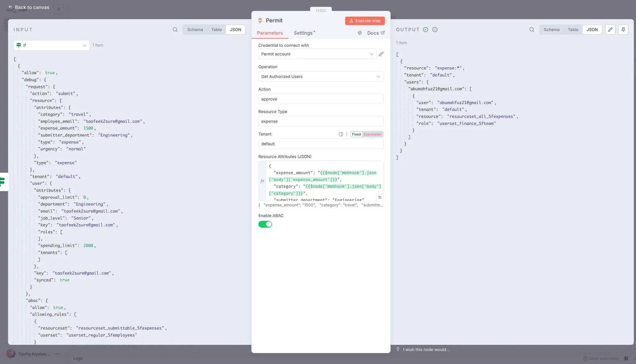Pin the output data with the pin icon
Image resolution: width=636 pixels, height=364 pixels.
click(623, 30)
